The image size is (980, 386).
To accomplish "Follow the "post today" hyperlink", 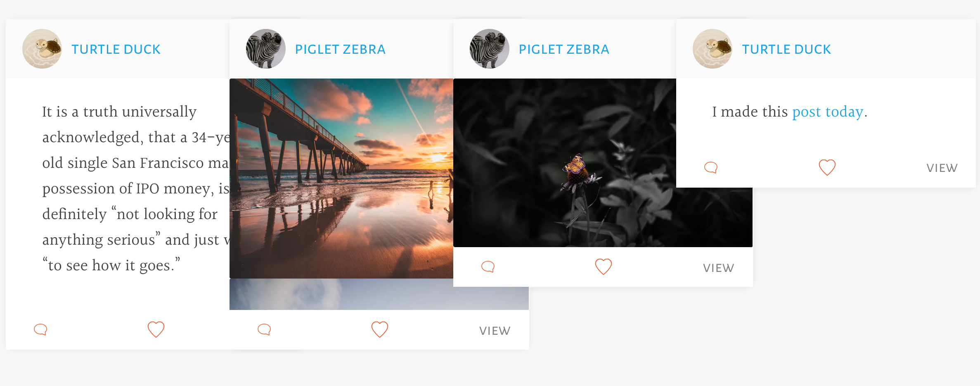I will (x=828, y=112).
